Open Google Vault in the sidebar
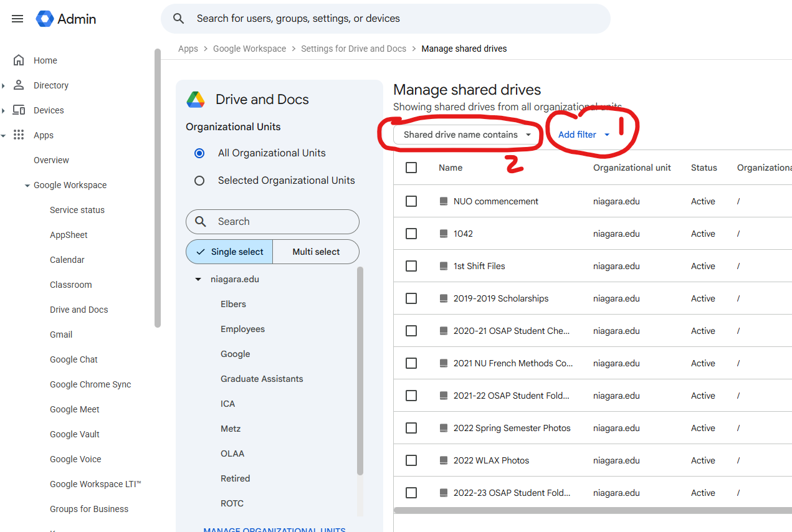Image resolution: width=792 pixels, height=532 pixels. (x=75, y=434)
